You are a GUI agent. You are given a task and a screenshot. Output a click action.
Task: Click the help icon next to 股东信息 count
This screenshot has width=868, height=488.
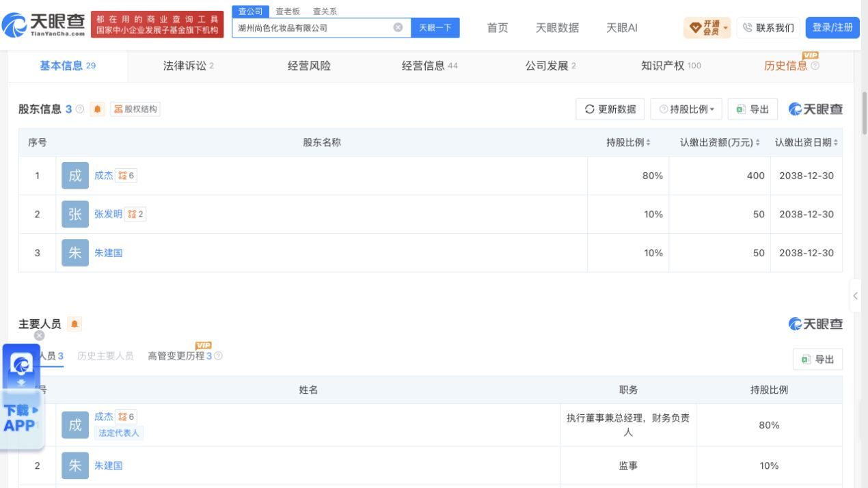[x=80, y=109]
